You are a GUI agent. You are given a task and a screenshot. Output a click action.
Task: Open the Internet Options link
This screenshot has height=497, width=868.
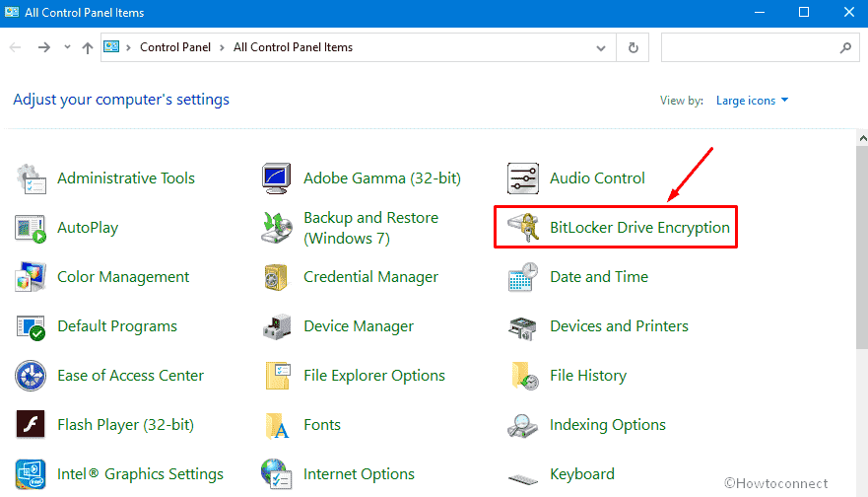point(359,474)
